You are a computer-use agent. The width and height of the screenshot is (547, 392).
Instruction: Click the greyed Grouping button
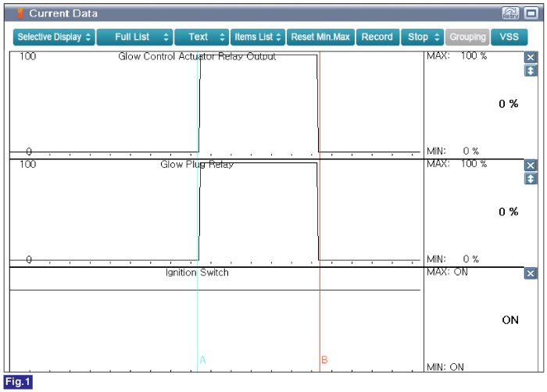467,37
